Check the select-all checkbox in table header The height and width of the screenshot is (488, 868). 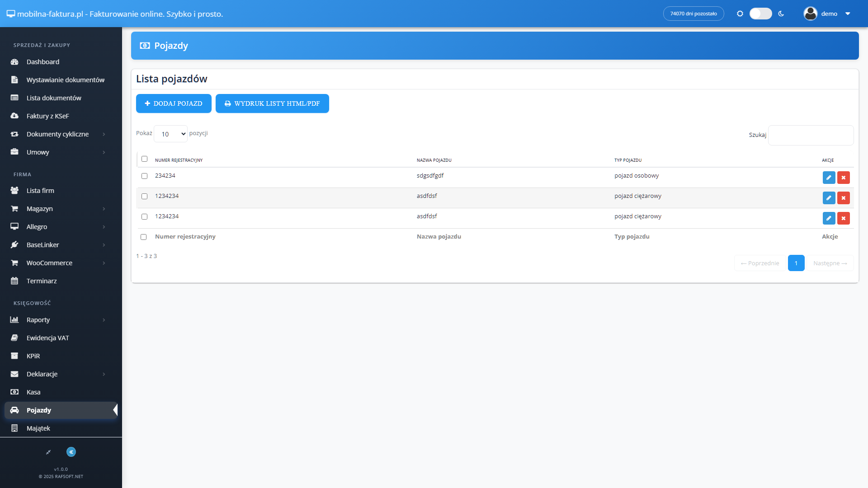(x=144, y=159)
